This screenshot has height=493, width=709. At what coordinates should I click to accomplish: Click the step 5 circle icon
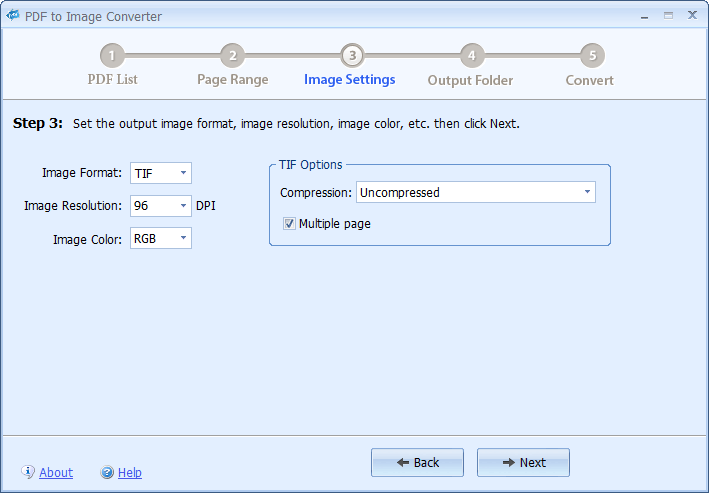coord(592,55)
